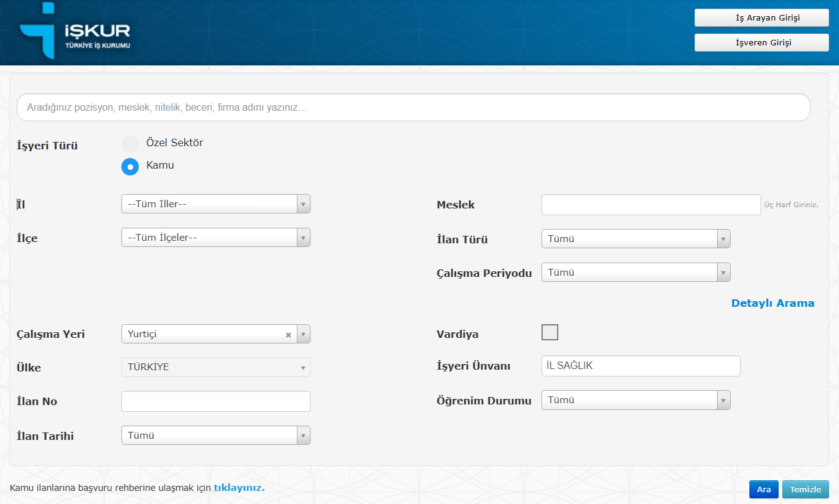
Task: Open the Çalışma Yeri dropdown arrow
Action: coord(303,334)
